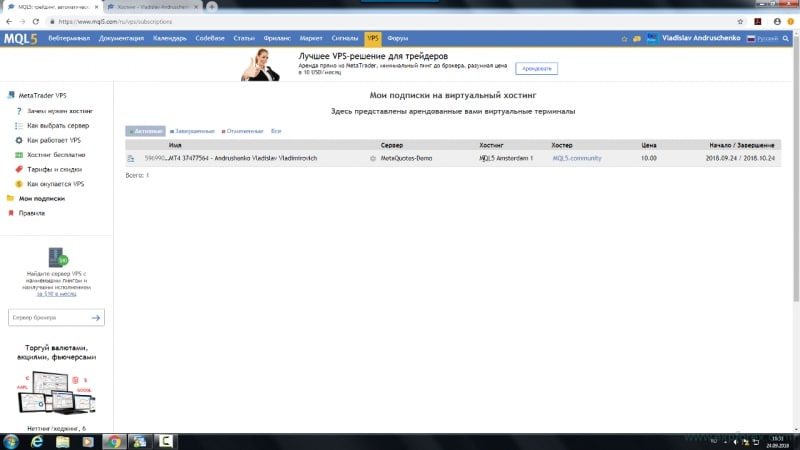Click the browser back arrow
800x450 pixels.
click(9, 21)
